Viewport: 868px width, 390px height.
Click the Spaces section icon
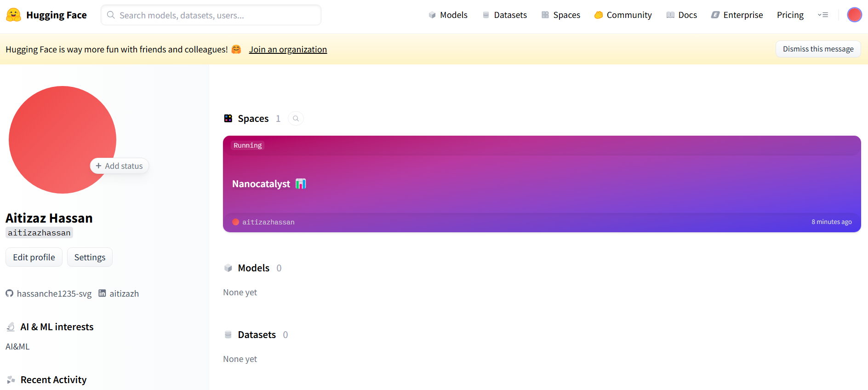tap(228, 119)
